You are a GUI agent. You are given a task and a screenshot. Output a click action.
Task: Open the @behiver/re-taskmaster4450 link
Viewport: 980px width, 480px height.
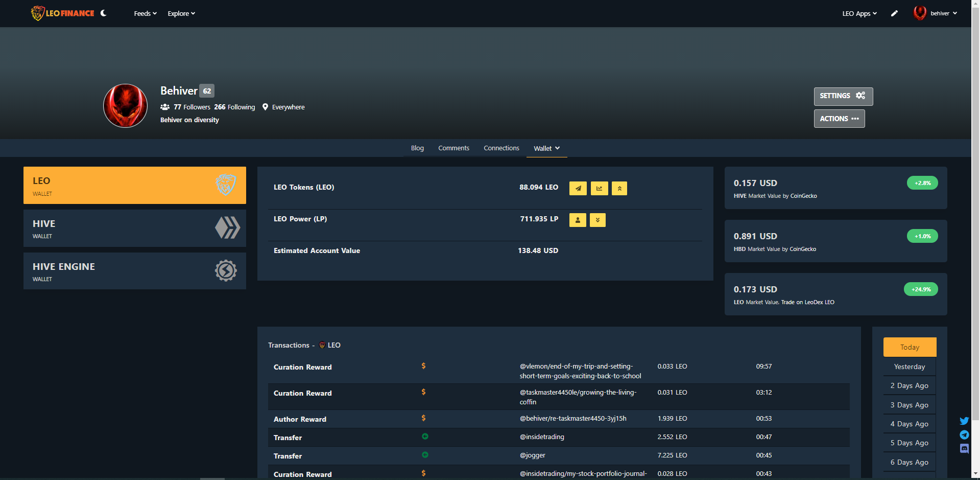pos(573,419)
